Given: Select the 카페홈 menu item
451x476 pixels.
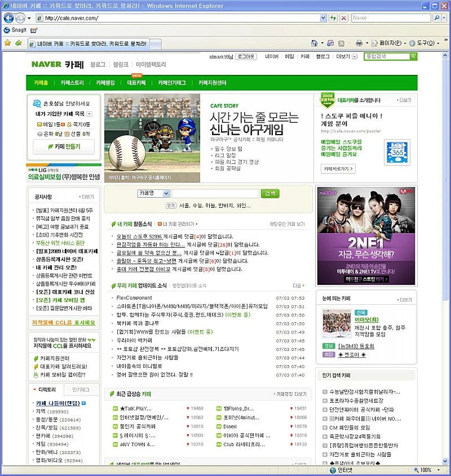Looking at the screenshot, I should [x=41, y=83].
